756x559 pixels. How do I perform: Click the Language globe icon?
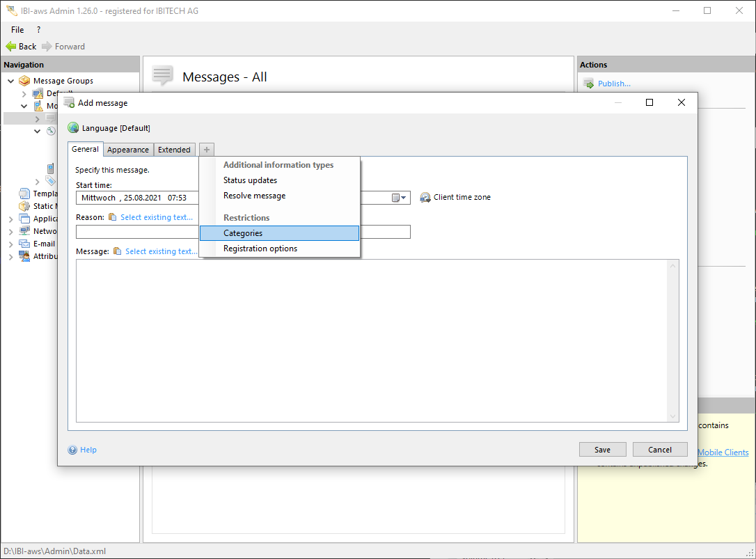click(x=73, y=128)
